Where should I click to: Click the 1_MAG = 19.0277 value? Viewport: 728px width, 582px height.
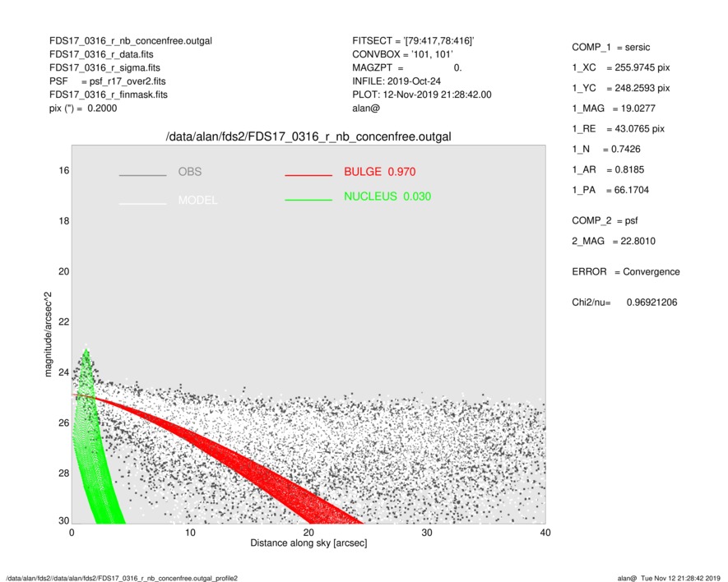tap(614, 109)
